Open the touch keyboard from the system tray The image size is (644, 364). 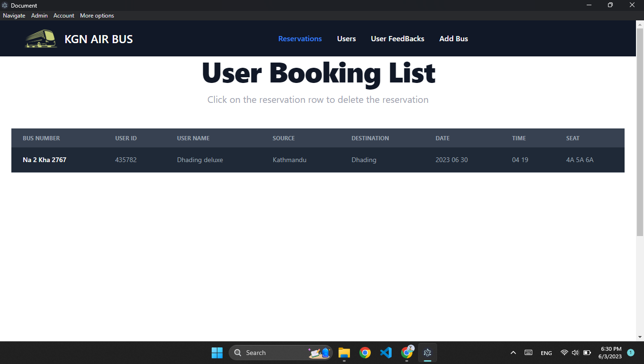coord(528,353)
